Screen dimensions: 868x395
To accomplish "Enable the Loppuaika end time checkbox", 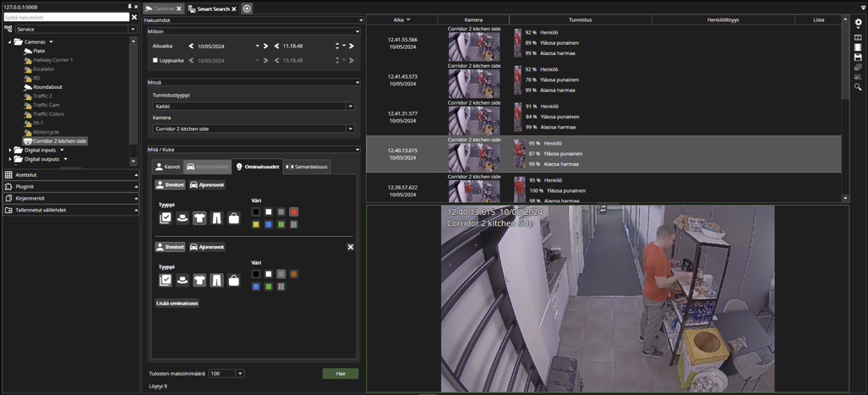I will (155, 60).
